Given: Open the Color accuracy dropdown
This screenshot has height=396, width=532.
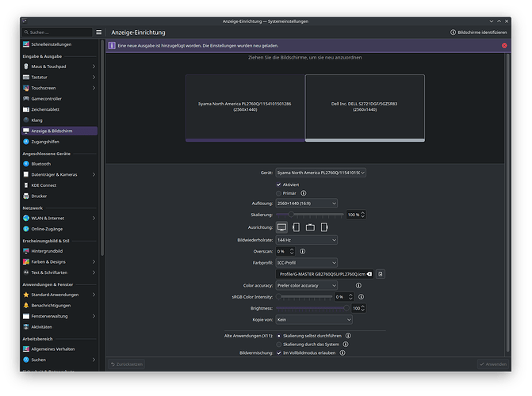Looking at the screenshot, I should pos(306,285).
